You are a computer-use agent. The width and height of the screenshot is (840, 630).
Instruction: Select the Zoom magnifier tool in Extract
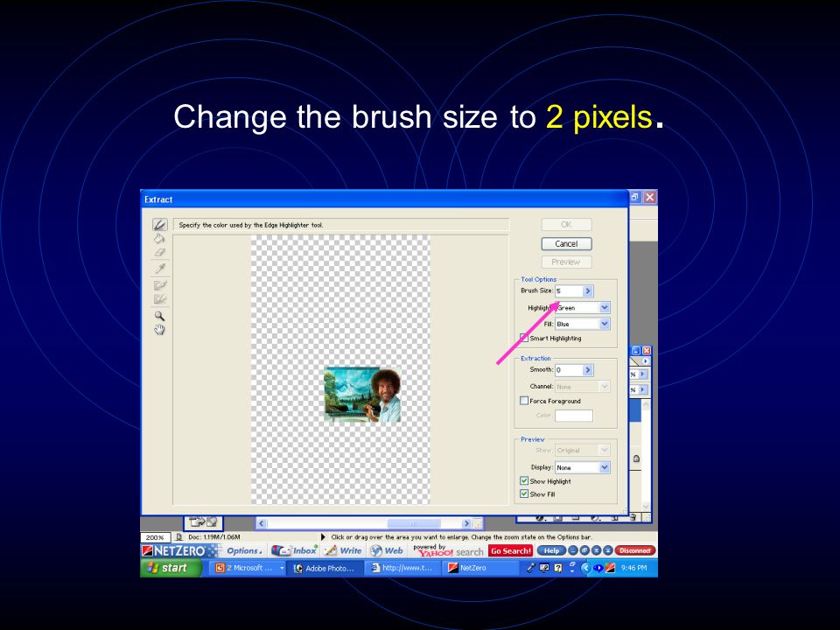(159, 316)
